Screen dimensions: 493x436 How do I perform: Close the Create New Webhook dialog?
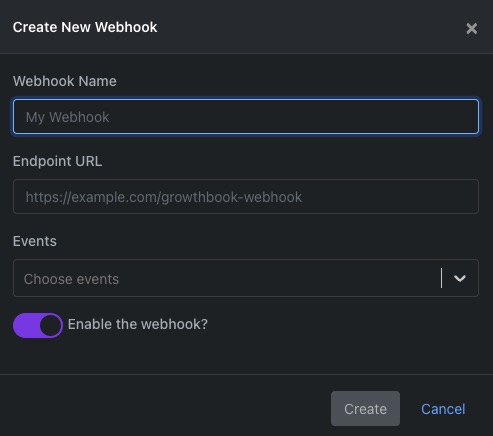[471, 28]
